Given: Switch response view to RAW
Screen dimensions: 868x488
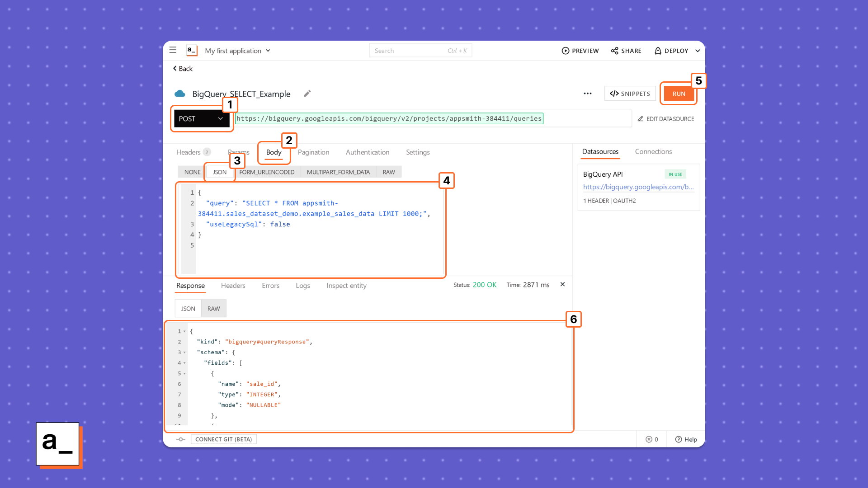Looking at the screenshot, I should pos(213,309).
